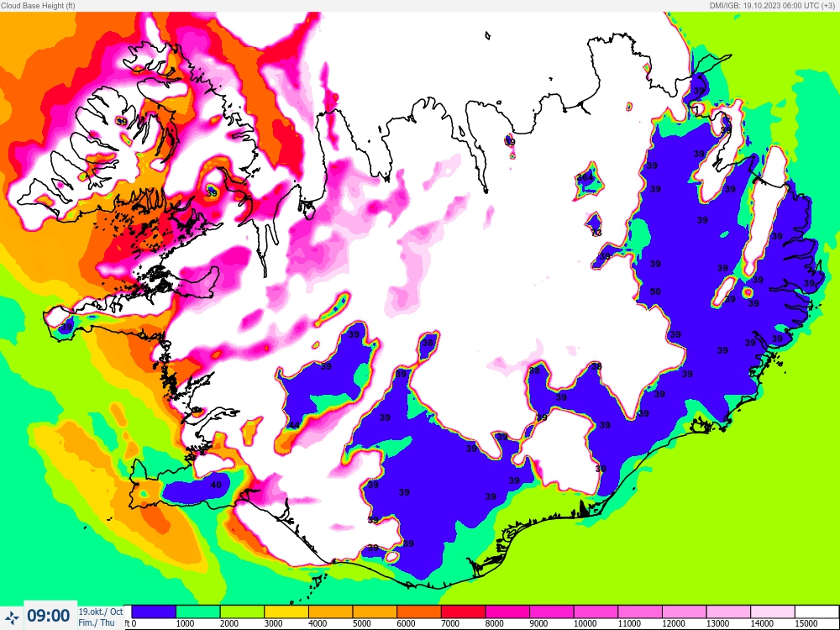The image size is (840, 630).
Task: Click the '10000' legend scale label
Action: coord(585,623)
